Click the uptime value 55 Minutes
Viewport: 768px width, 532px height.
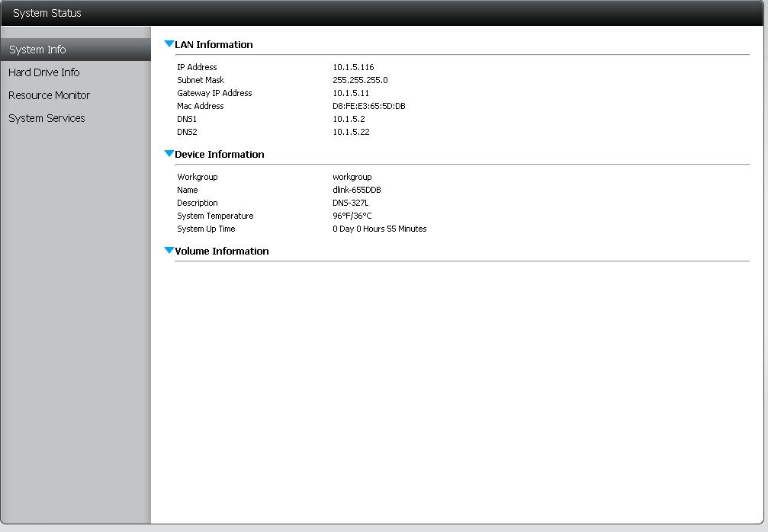pyautogui.click(x=379, y=229)
